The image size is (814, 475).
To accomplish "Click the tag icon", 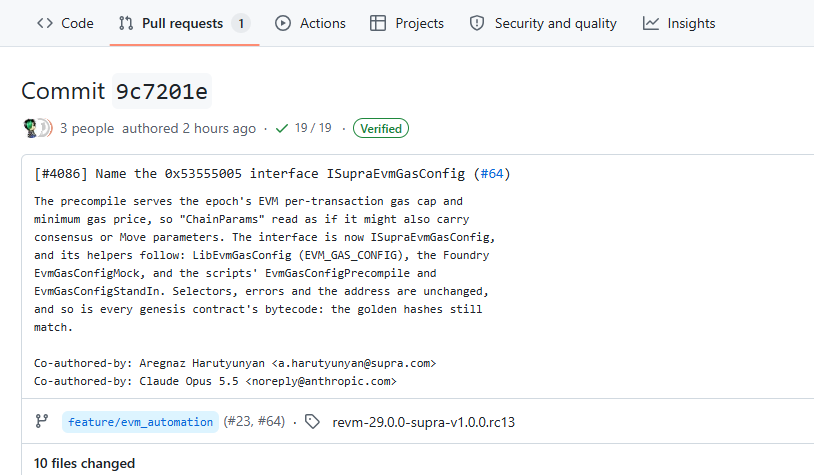I will (312, 422).
